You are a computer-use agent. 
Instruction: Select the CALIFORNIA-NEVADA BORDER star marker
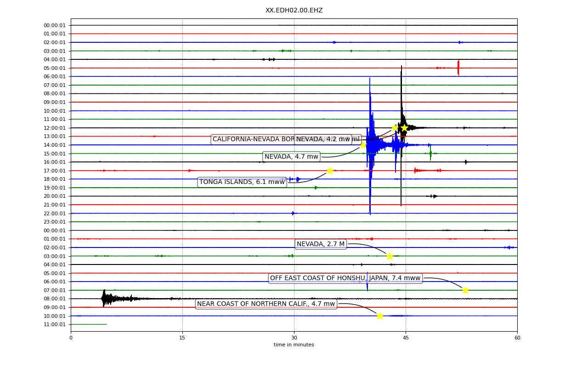click(395, 127)
